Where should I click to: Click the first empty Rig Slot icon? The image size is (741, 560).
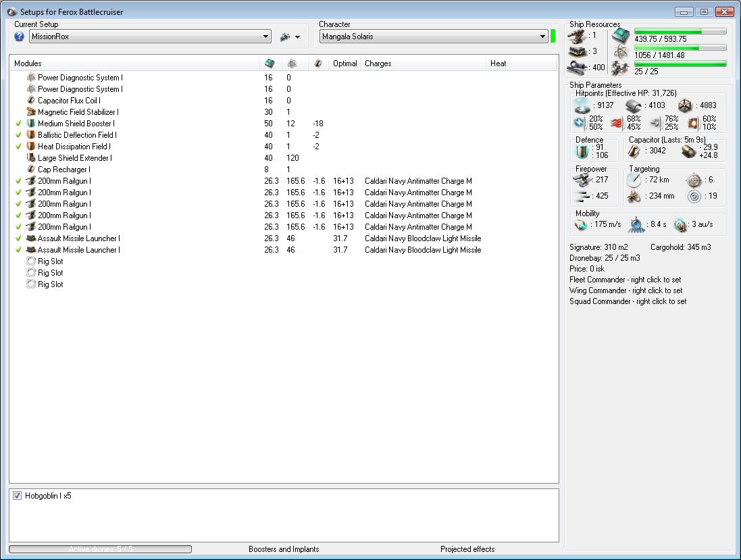[31, 261]
